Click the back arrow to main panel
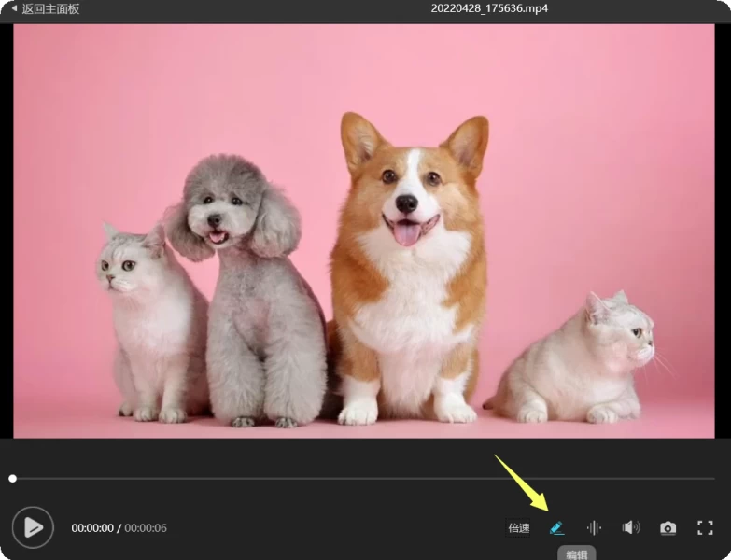731x560 pixels. pyautogui.click(x=14, y=8)
